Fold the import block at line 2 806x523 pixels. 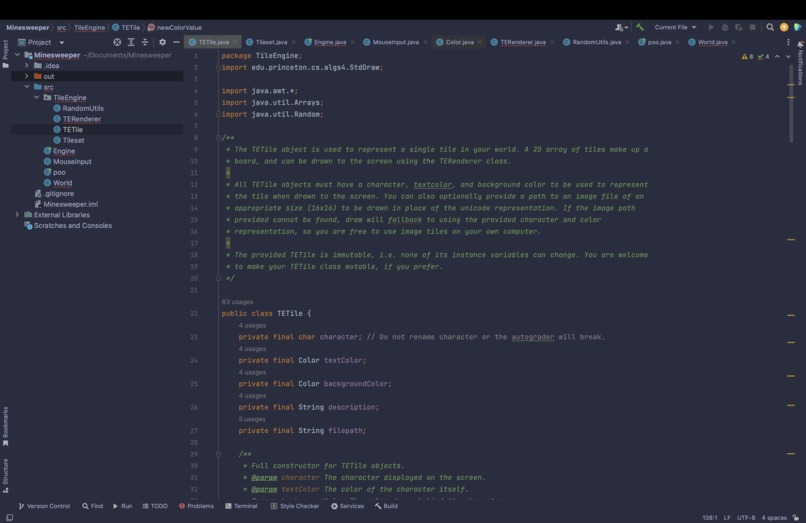click(218, 67)
